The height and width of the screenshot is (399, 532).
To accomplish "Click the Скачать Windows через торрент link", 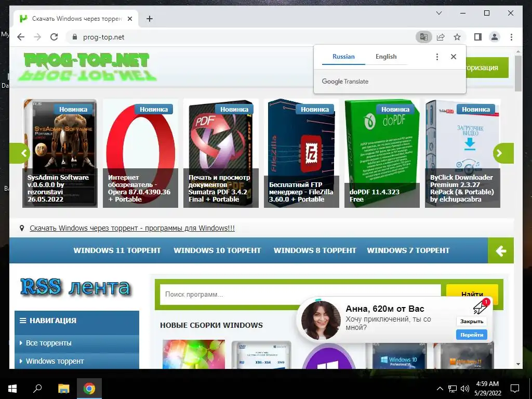I will 132,228.
